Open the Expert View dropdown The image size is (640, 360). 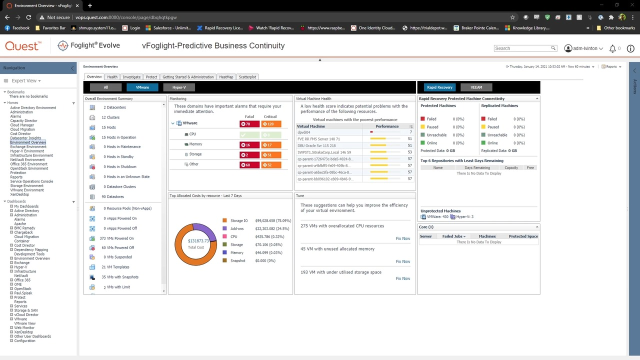26,81
